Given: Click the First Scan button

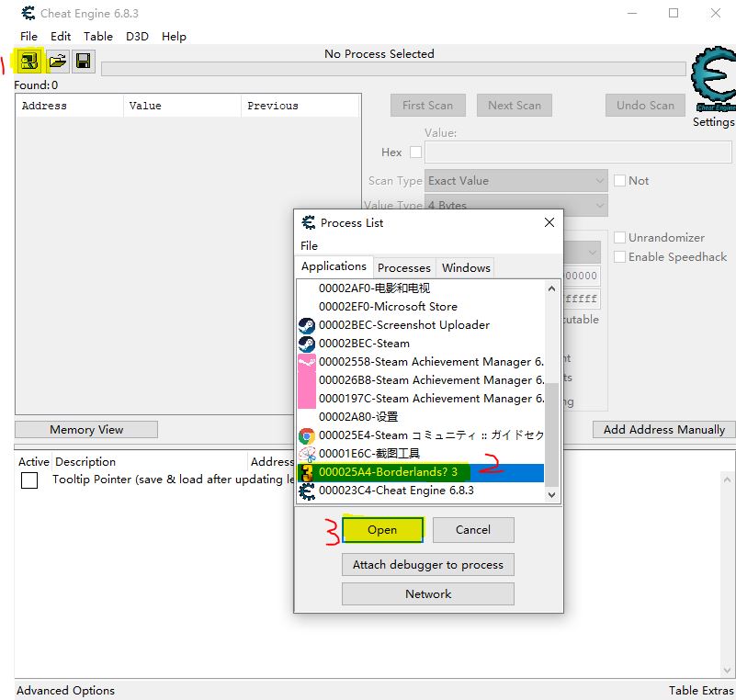Looking at the screenshot, I should point(427,105).
